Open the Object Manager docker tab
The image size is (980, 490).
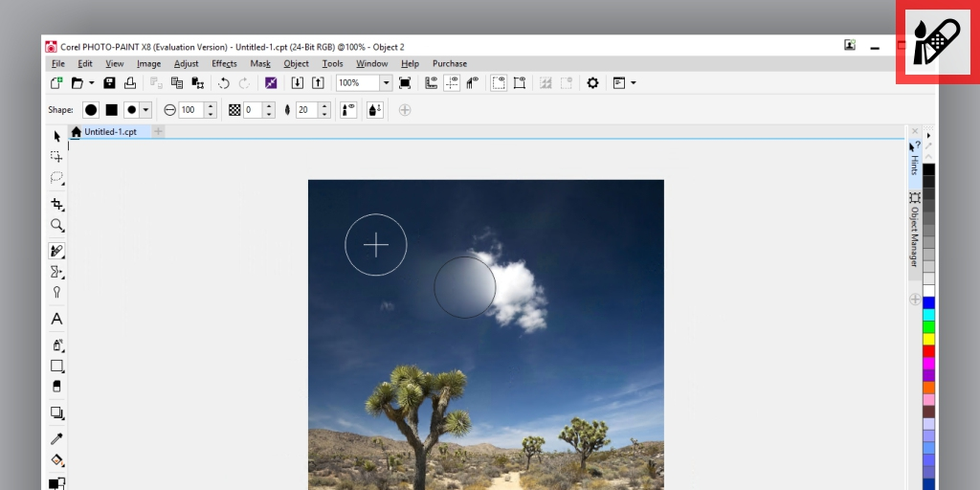[915, 228]
